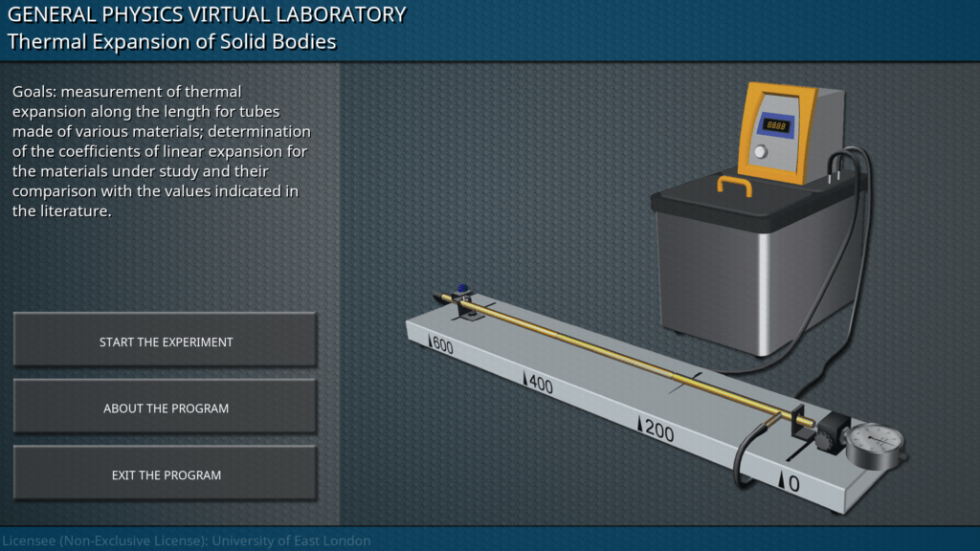
Task: Click the START THE EXPERIMENT button
Action: click(x=166, y=342)
